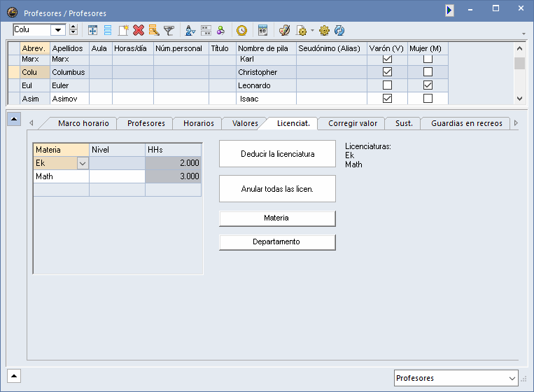The width and height of the screenshot is (534, 392).
Task: Click the A-Z sort icon
Action: pyautogui.click(x=190, y=30)
